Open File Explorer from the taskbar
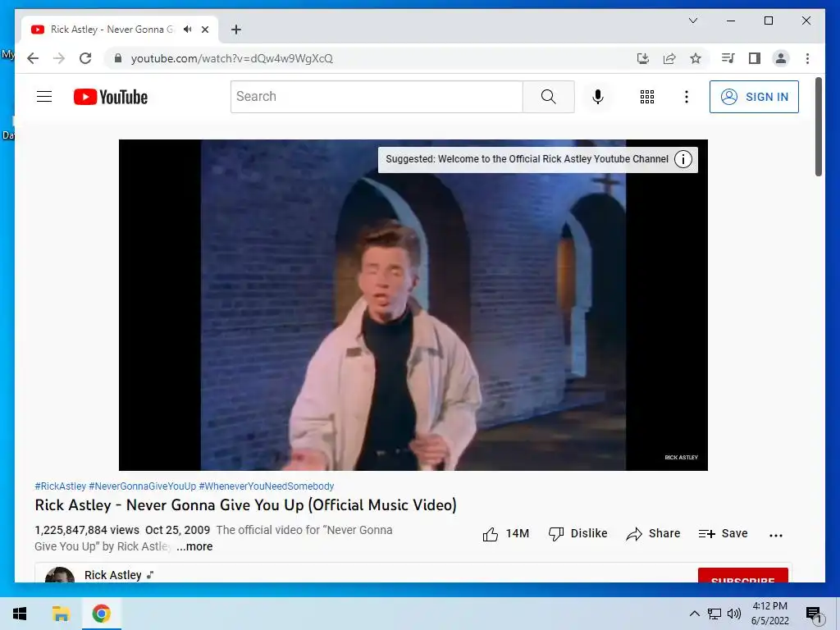The image size is (840, 630). (61, 614)
